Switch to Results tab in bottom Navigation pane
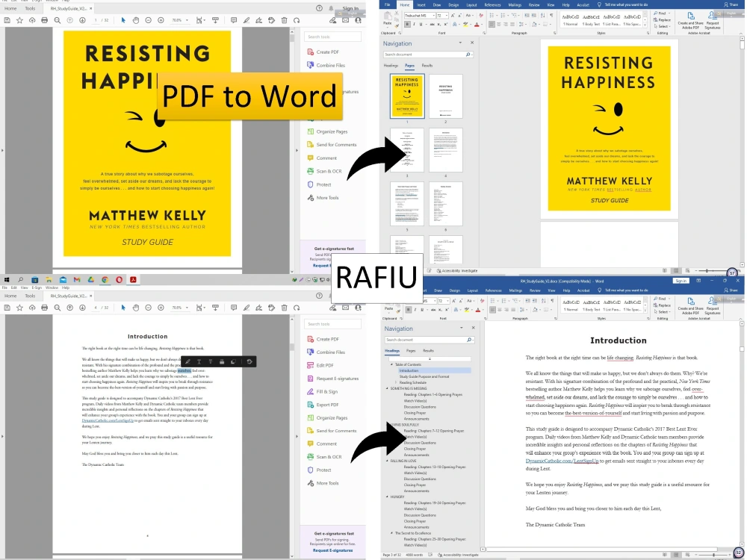 428,350
